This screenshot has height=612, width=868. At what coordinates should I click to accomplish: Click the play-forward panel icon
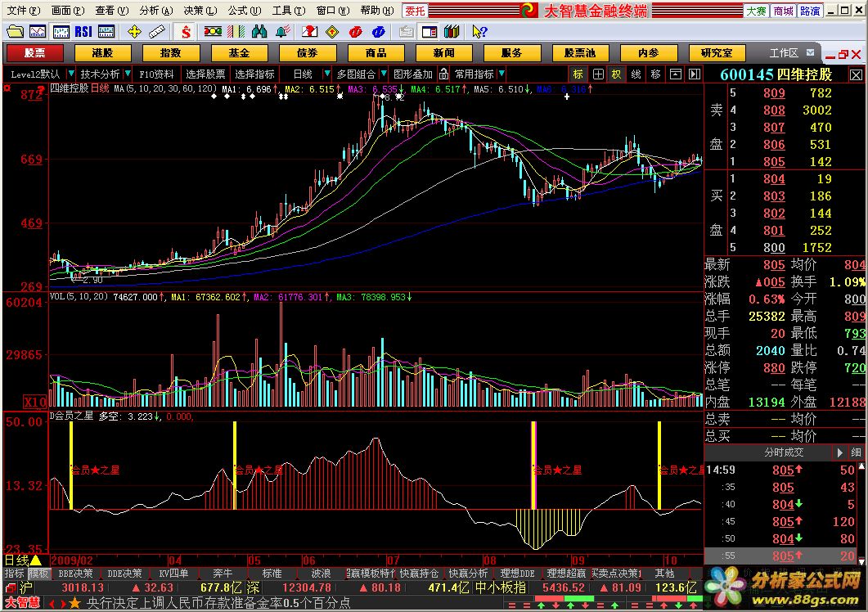coord(695,74)
